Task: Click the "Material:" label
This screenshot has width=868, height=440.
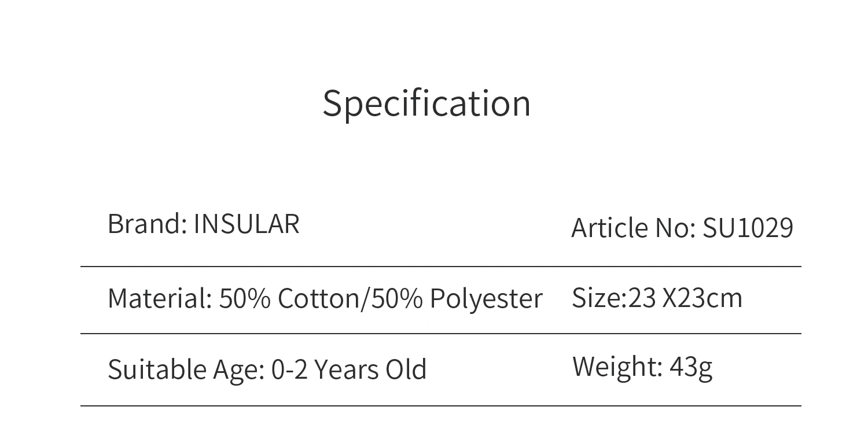Action: (x=160, y=299)
